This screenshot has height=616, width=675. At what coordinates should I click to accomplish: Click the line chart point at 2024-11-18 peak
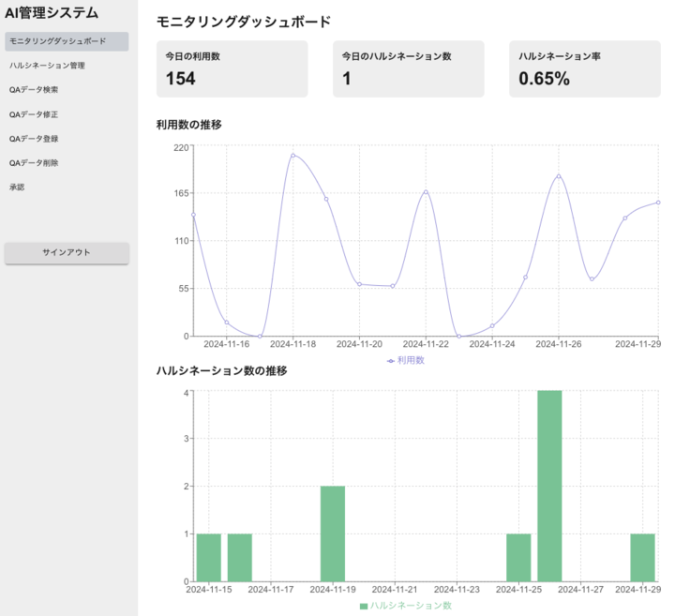pos(293,156)
